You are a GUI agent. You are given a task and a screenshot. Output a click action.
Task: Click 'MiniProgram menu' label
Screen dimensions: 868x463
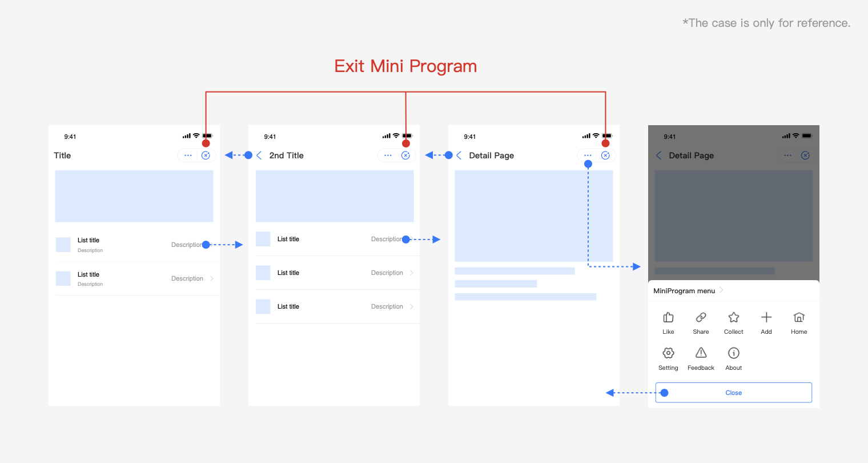(x=684, y=291)
